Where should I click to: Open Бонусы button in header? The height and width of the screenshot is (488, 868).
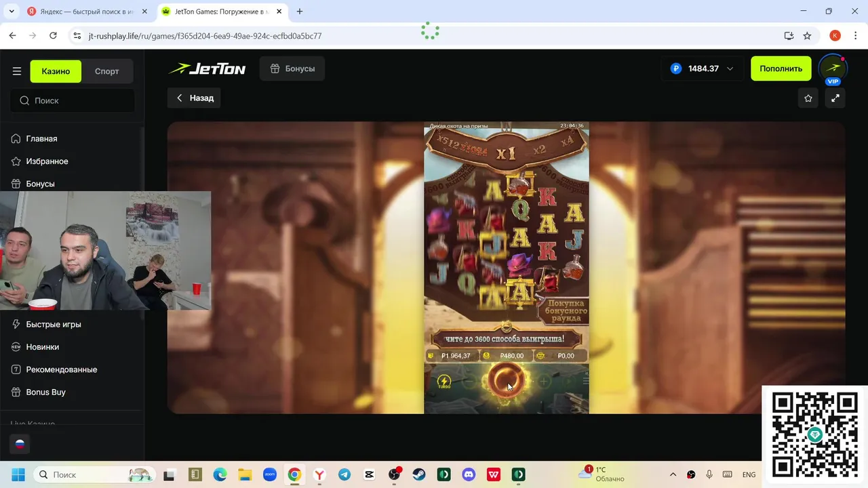click(292, 68)
